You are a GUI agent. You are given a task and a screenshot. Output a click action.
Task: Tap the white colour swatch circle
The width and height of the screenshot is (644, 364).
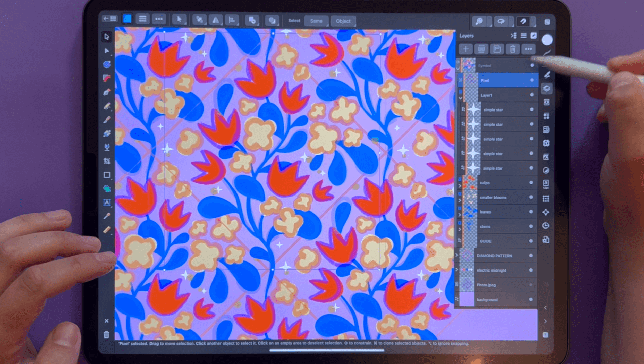(x=547, y=40)
